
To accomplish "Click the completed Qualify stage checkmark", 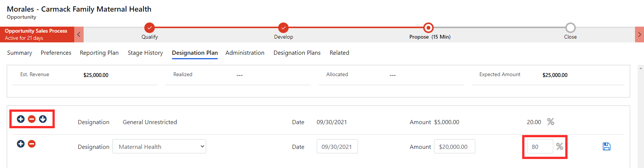I will click(150, 28).
